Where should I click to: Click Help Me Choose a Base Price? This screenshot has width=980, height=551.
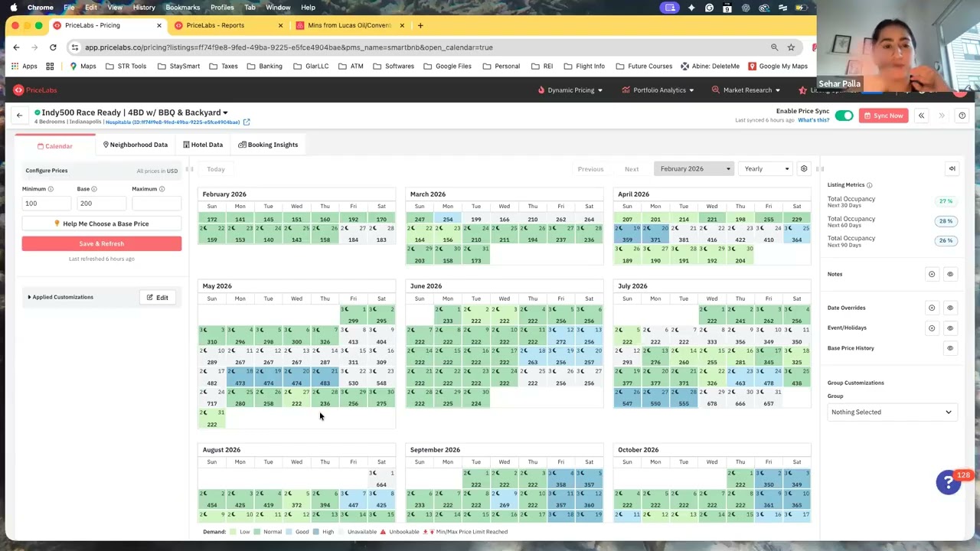pos(102,223)
